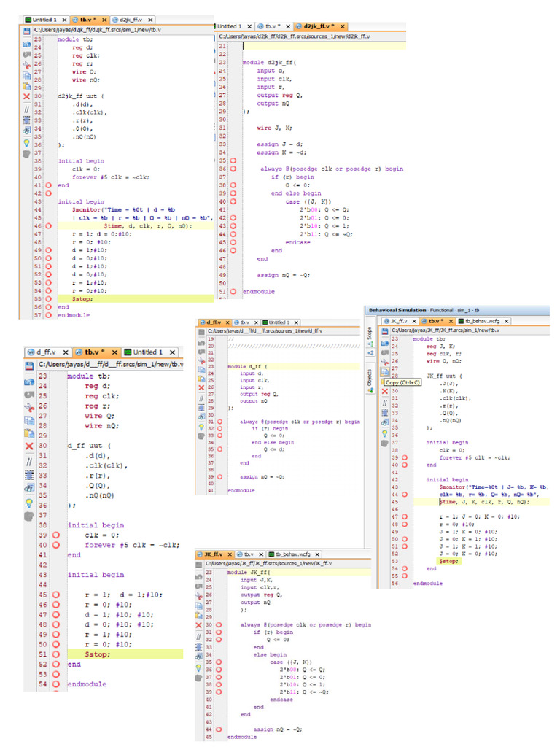Toggle comment icon beside d_ff uut testbench code
The width and height of the screenshot is (560, 747).
29,462
